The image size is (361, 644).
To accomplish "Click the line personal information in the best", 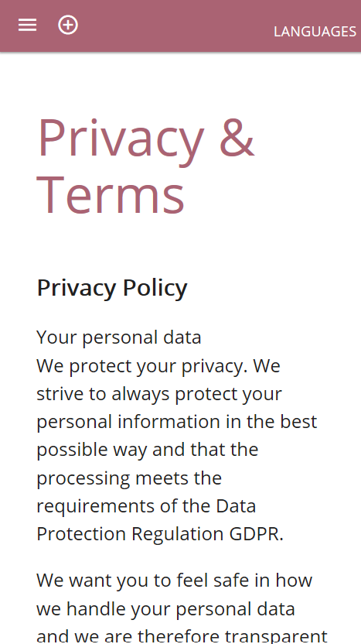I will (177, 422).
